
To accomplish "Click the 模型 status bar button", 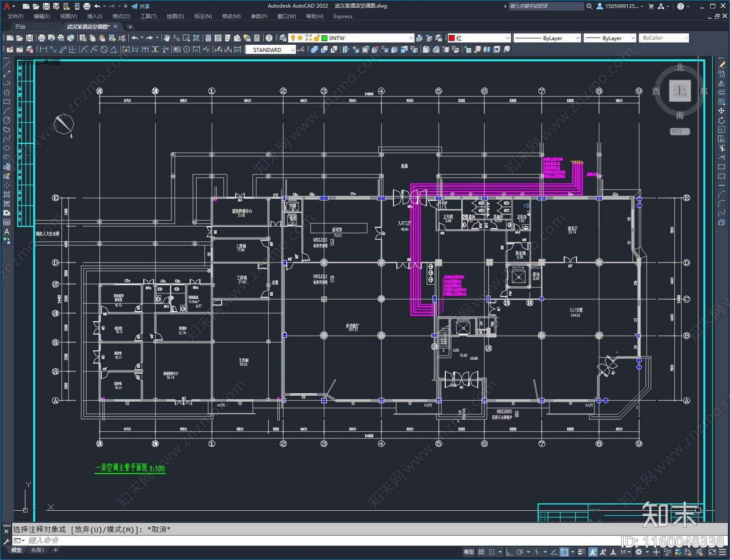I will point(469,552).
